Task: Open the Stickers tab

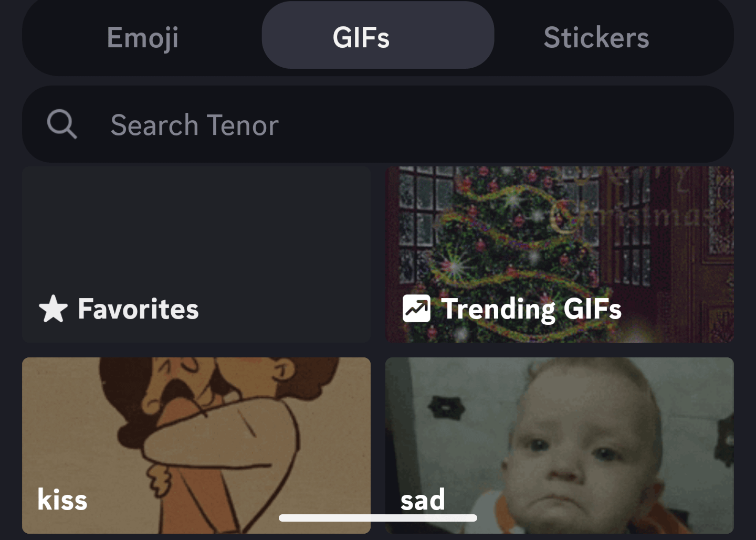Action: click(596, 38)
